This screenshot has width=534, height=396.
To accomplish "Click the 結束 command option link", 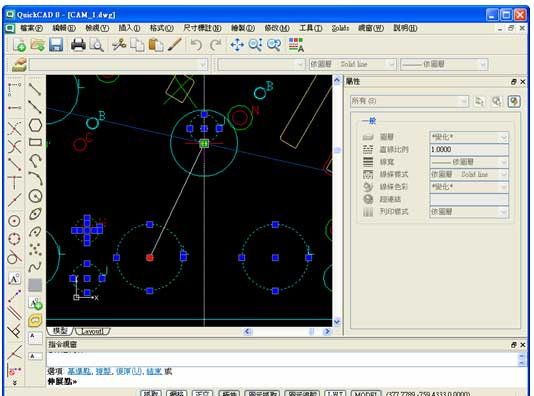I will (154, 371).
